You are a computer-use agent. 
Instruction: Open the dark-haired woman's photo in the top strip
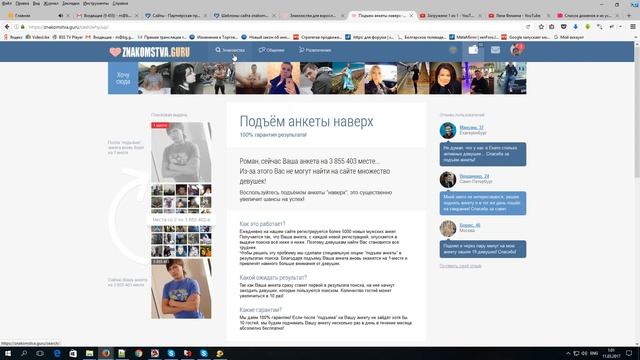[445, 78]
